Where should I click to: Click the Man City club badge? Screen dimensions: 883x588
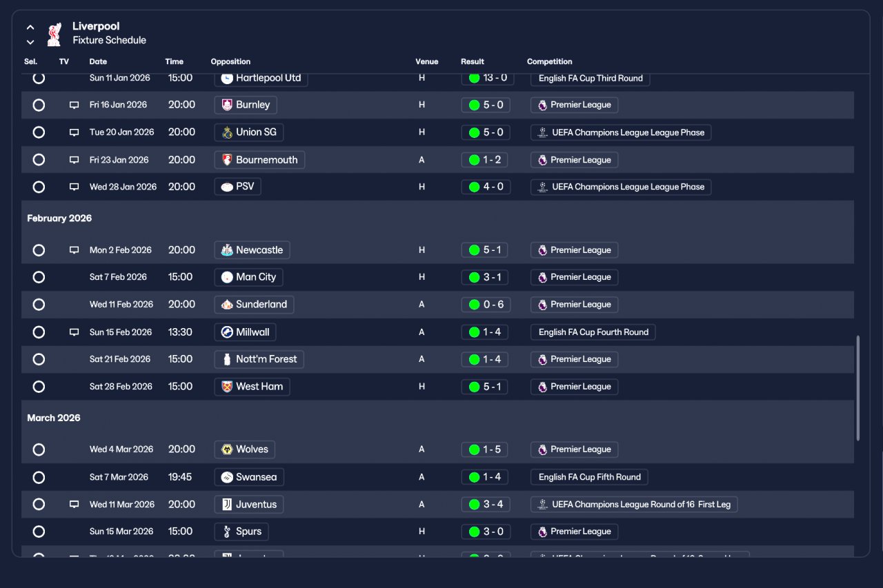pos(226,277)
